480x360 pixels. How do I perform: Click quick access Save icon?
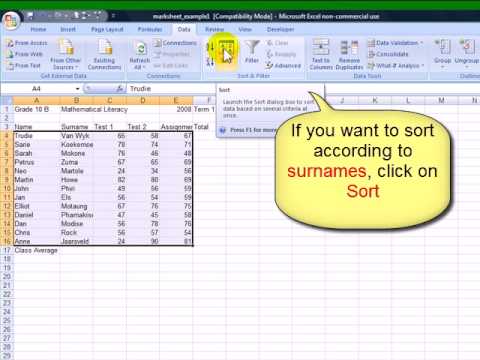tap(30, 16)
